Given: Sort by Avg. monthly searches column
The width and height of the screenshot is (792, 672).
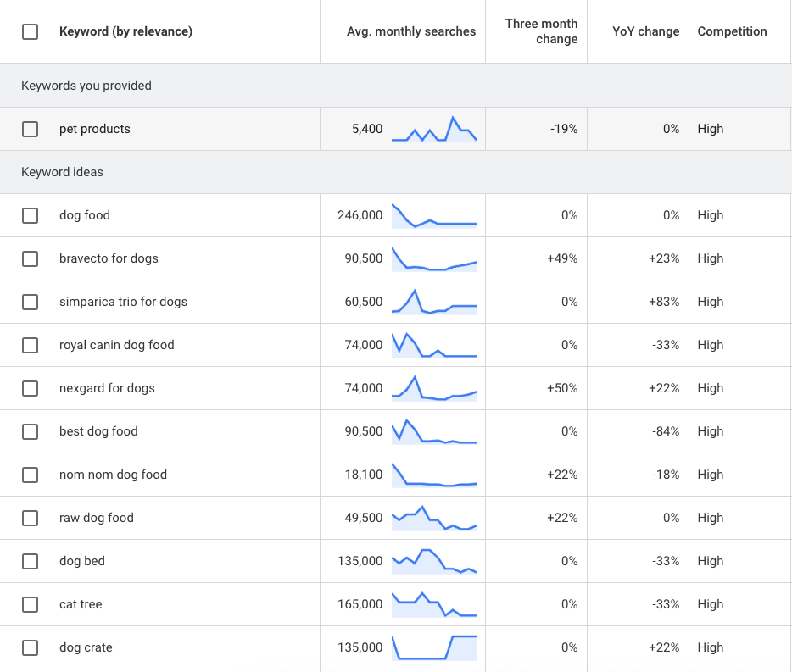Looking at the screenshot, I should (411, 31).
